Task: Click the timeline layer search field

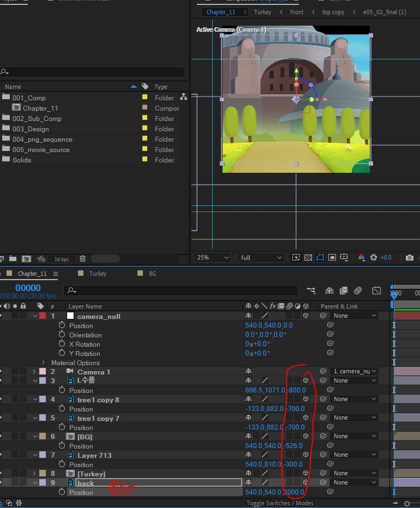Action: tap(181, 291)
